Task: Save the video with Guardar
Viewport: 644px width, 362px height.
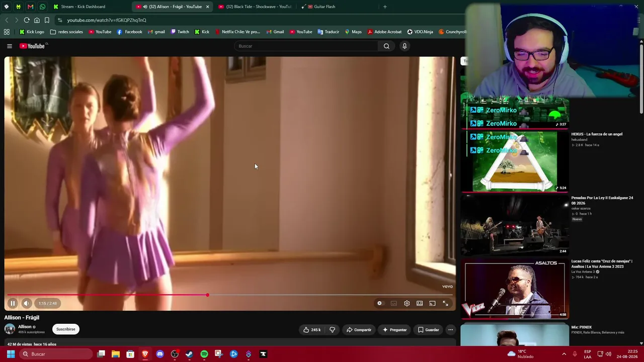Action: (428, 330)
